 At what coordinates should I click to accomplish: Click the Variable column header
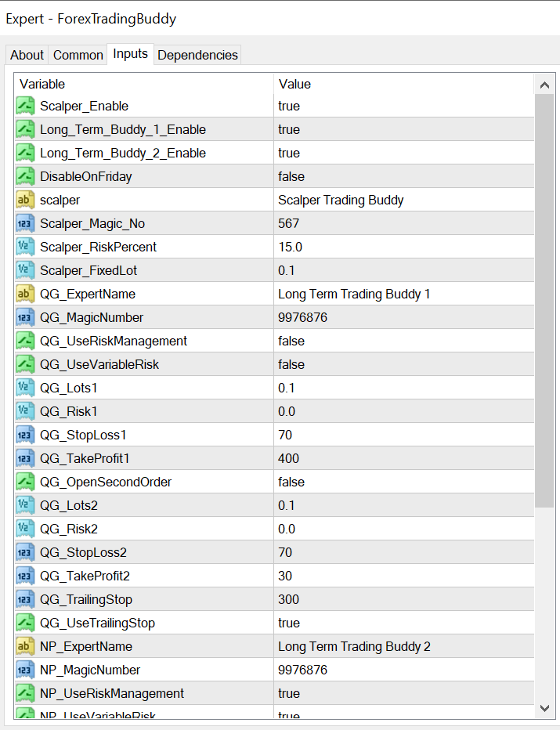pyautogui.click(x=42, y=84)
